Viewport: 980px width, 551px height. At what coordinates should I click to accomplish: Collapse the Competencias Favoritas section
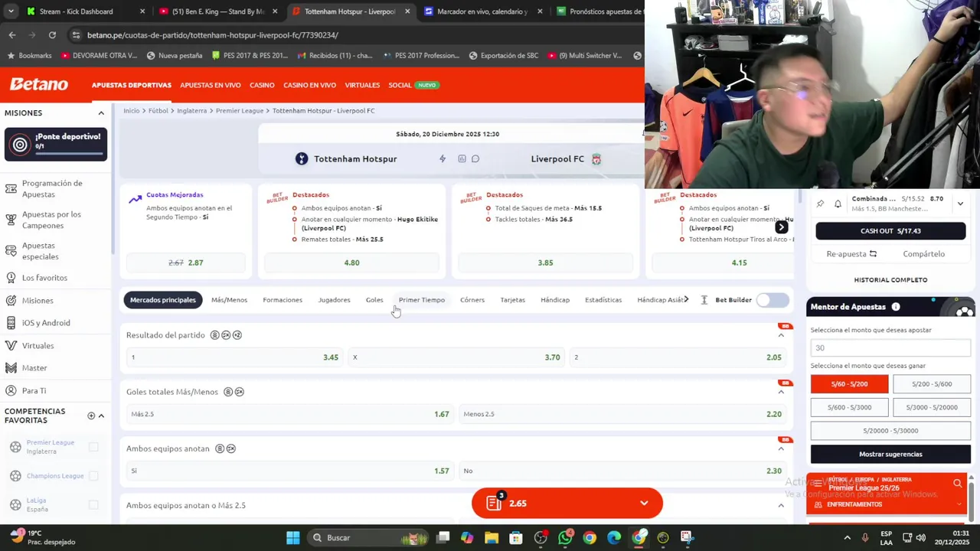click(101, 416)
